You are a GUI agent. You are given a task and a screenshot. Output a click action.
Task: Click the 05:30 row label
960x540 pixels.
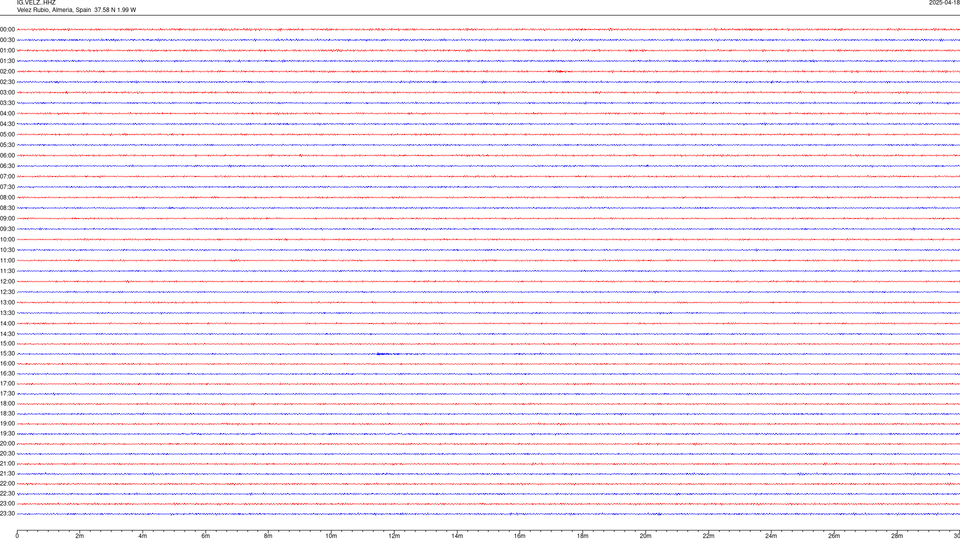click(x=7, y=145)
